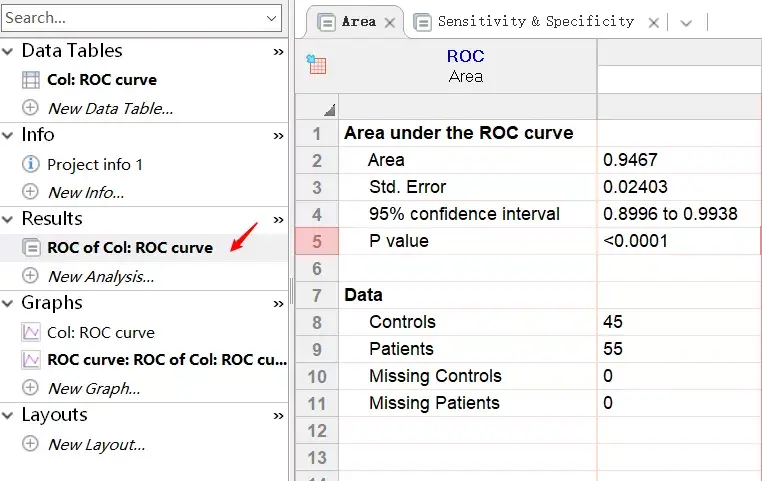Click New Layout link
The image size is (762, 481).
coord(96,444)
